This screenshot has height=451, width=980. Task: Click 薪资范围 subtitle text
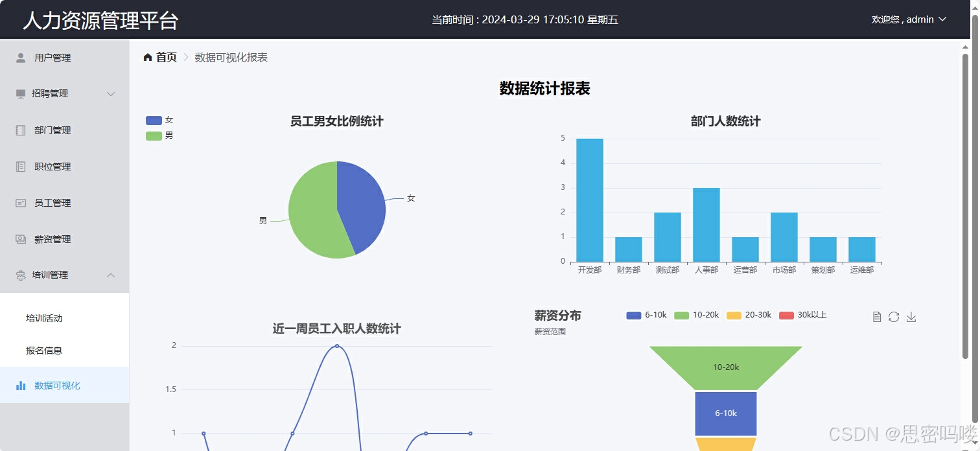(x=550, y=332)
